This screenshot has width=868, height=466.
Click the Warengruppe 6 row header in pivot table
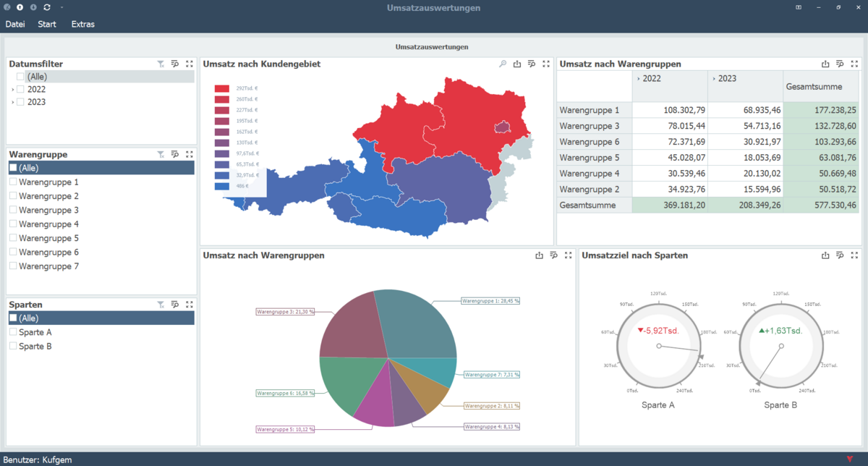tap(595, 142)
